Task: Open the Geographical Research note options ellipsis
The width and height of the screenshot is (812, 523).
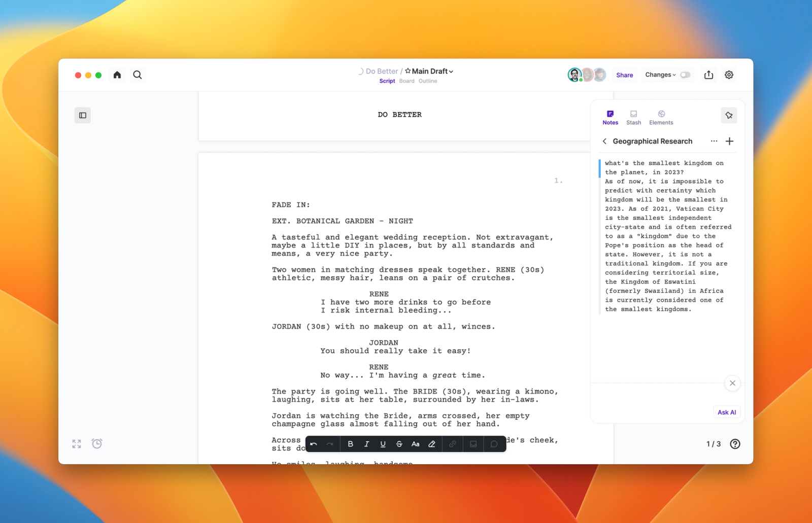Action: [714, 141]
